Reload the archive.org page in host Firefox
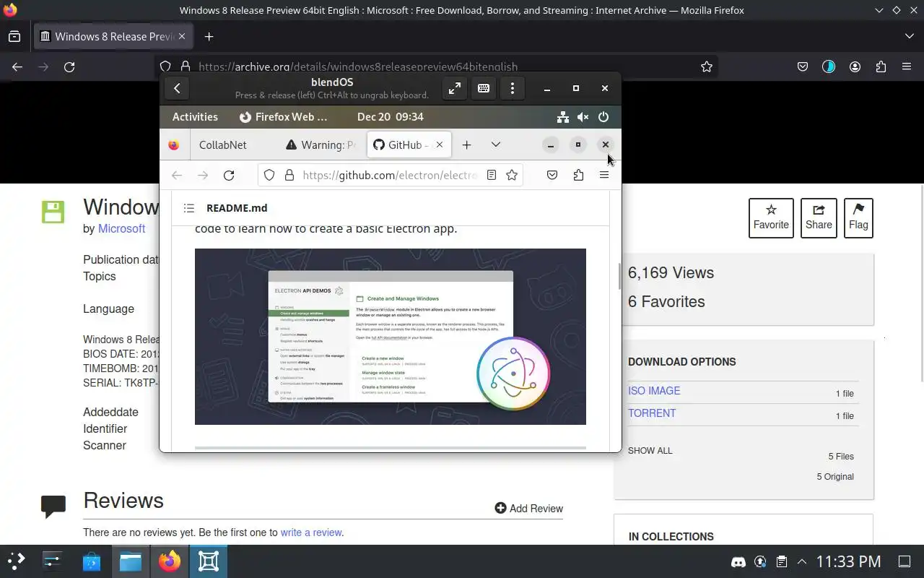924x578 pixels. point(69,67)
